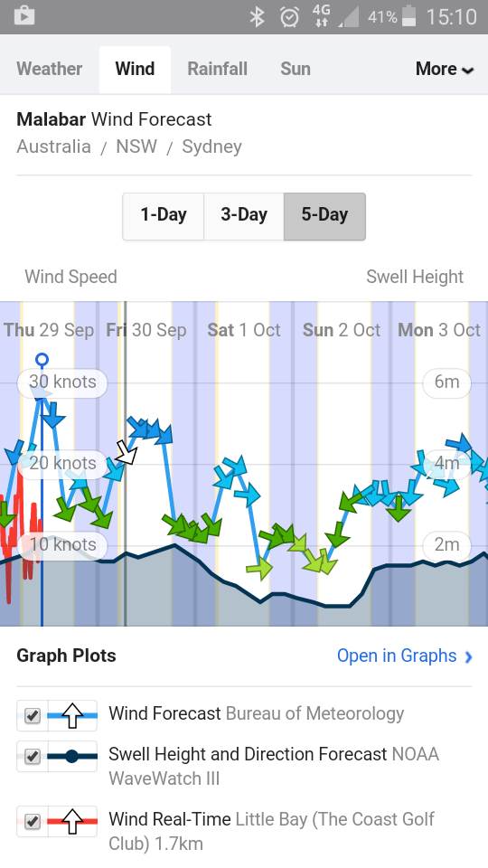This screenshot has height=868, width=488.
Task: Toggle the Swell Height and Direction checkbox
Action: [33, 756]
